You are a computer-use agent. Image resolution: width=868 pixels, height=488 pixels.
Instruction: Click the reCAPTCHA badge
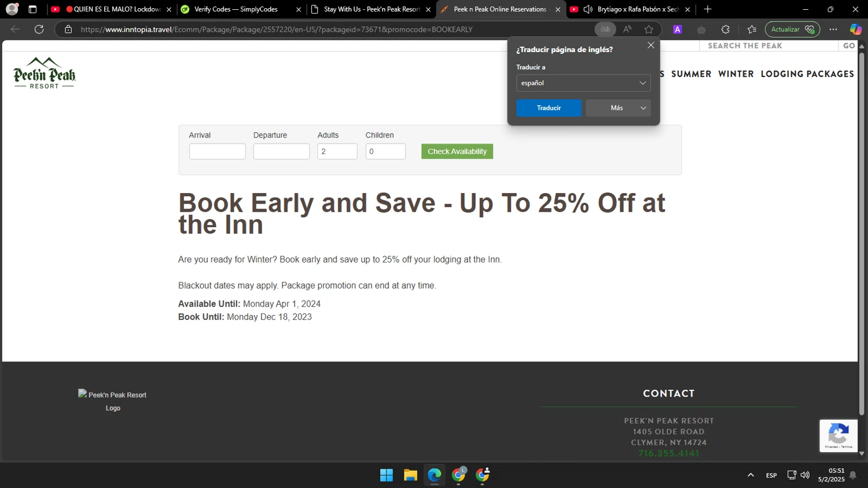coord(838,435)
